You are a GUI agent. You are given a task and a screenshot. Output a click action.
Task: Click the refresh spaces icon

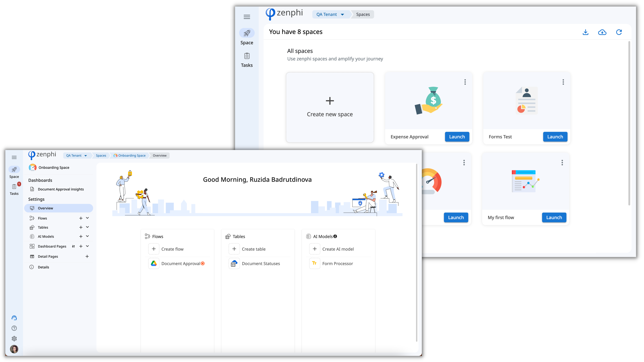pos(619,32)
